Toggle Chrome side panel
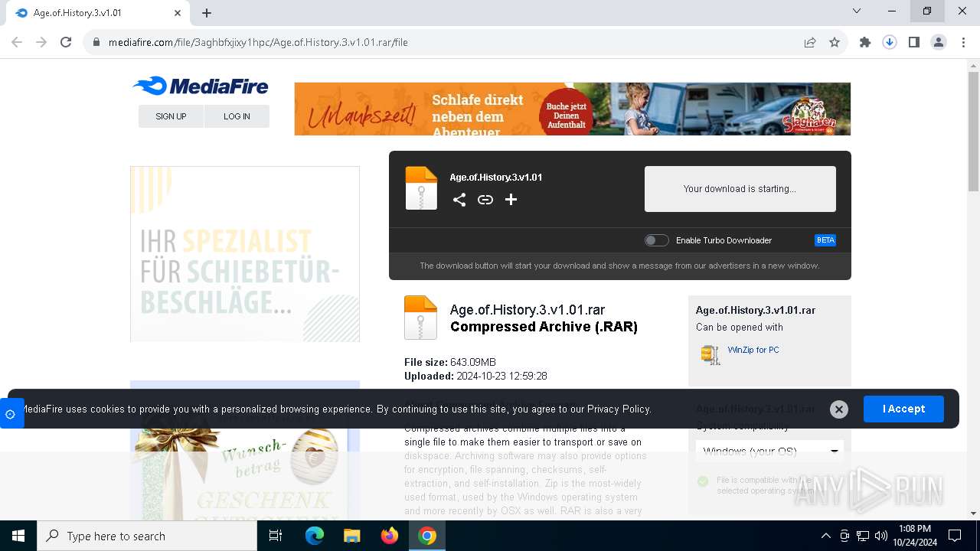 [914, 42]
